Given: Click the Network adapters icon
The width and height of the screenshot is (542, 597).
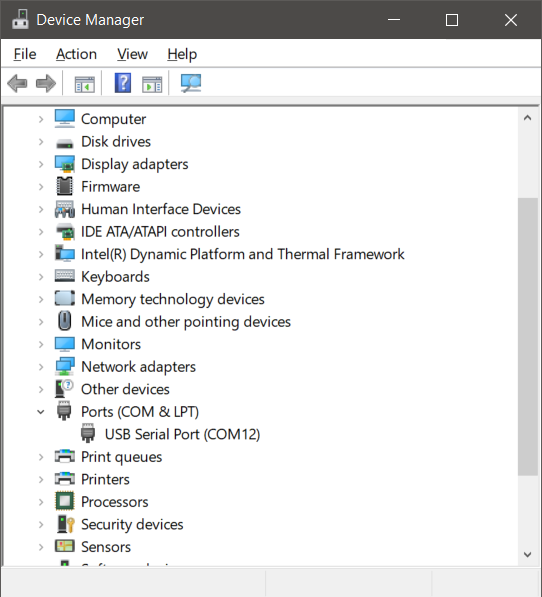Looking at the screenshot, I should 65,366.
